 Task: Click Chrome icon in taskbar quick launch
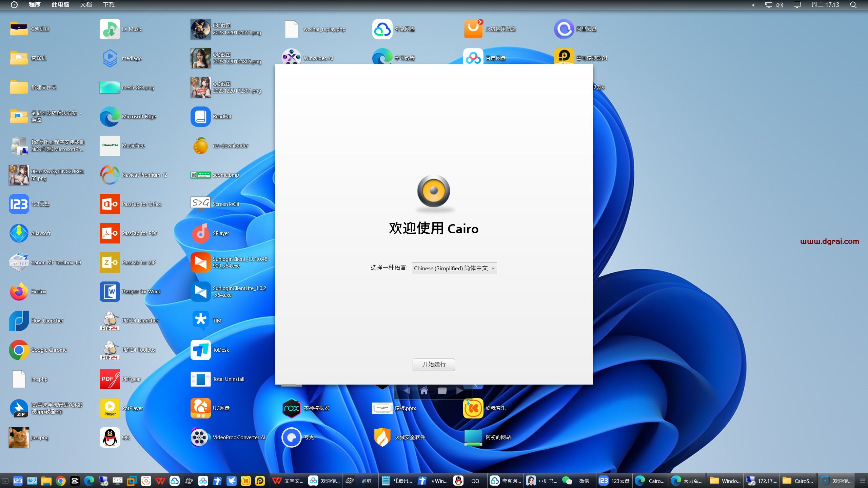tap(61, 481)
